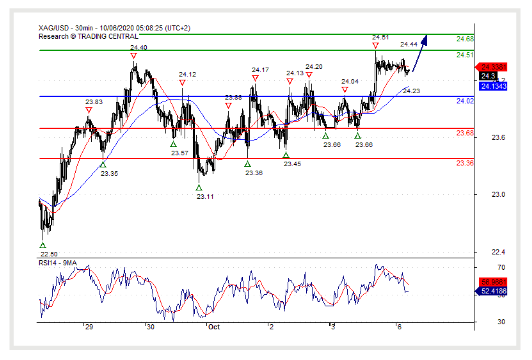
Task: Click the green triangle marker at 22.80 low
Action: 43,245
